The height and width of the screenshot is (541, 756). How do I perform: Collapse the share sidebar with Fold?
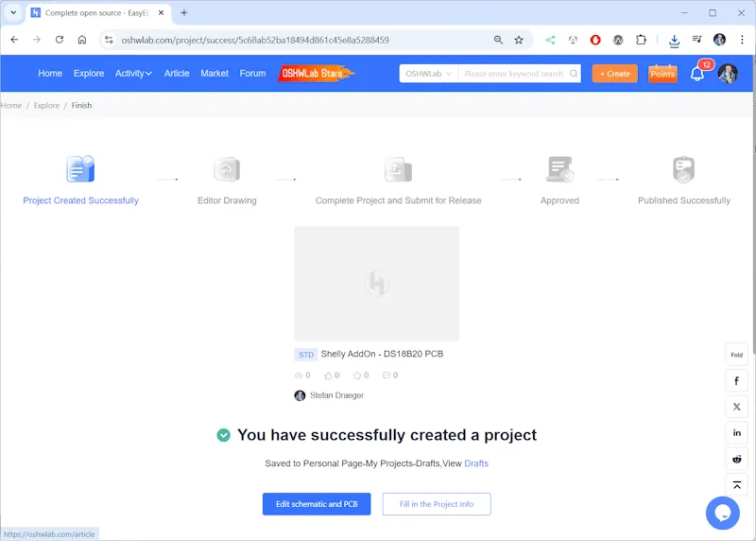tap(736, 355)
